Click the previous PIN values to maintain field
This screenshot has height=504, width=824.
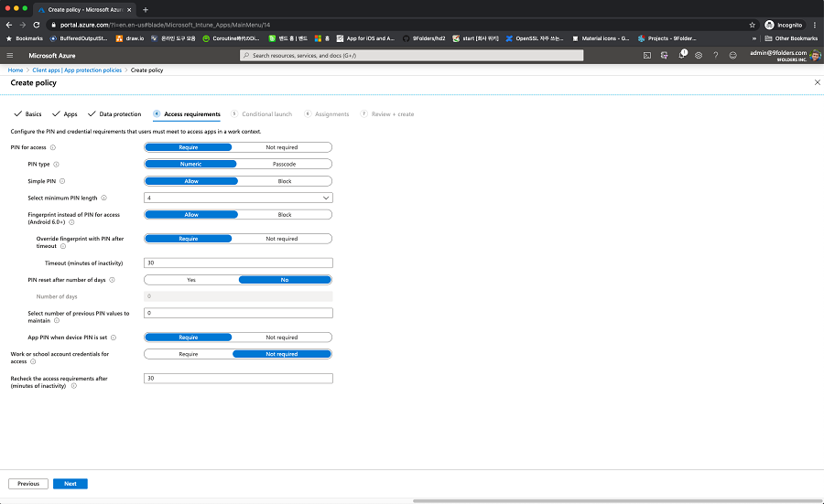[x=238, y=314]
